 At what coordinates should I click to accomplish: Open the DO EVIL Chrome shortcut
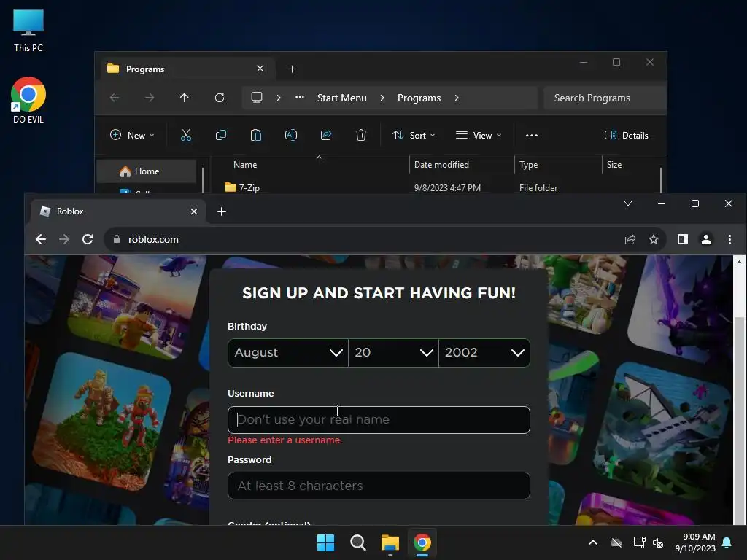pos(28,101)
